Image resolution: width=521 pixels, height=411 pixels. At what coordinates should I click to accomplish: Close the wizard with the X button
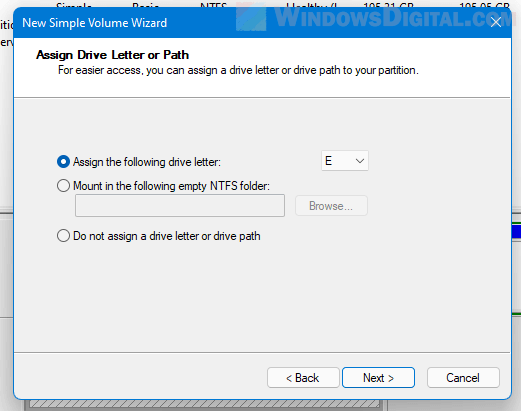(496, 22)
